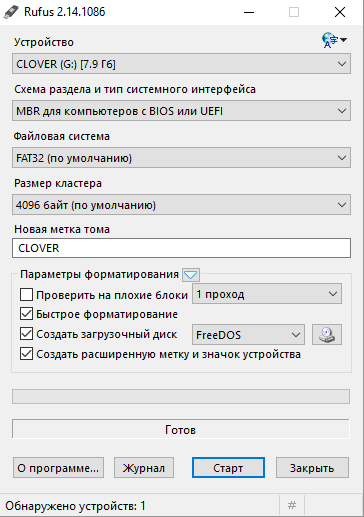Open the 4096 bytes cluster size dropdown
This screenshot has height=517, width=364.
181,205
